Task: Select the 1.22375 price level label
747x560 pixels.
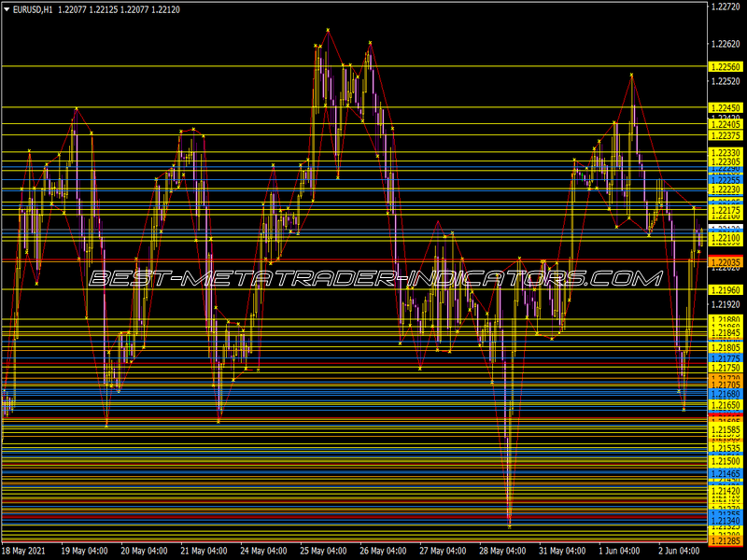Action: [x=726, y=135]
